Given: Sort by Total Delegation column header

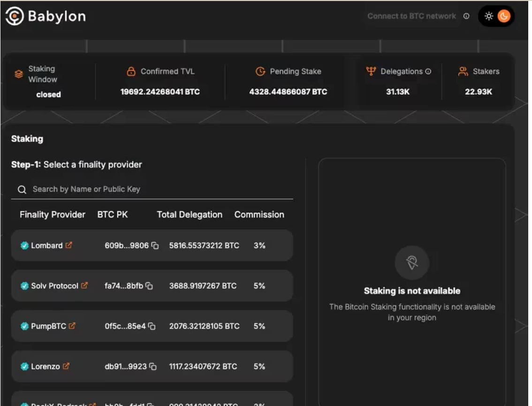Looking at the screenshot, I should pyautogui.click(x=190, y=214).
